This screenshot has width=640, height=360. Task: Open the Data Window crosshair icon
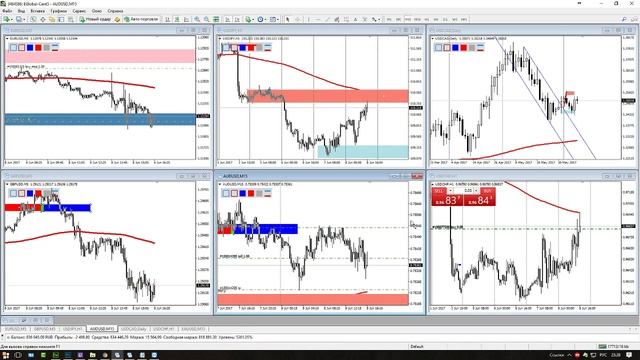pos(43,19)
